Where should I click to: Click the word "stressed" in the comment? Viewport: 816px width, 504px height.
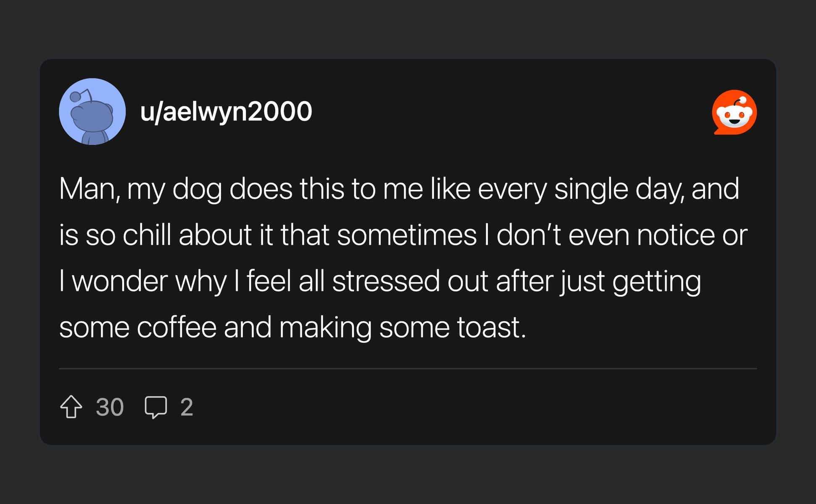pyautogui.click(x=385, y=281)
